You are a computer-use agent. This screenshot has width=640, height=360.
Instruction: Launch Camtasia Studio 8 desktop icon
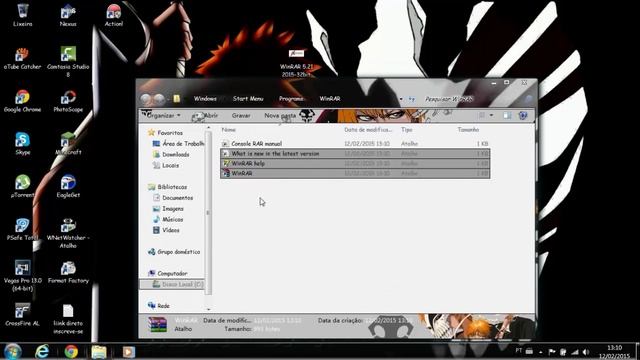pos(68,61)
